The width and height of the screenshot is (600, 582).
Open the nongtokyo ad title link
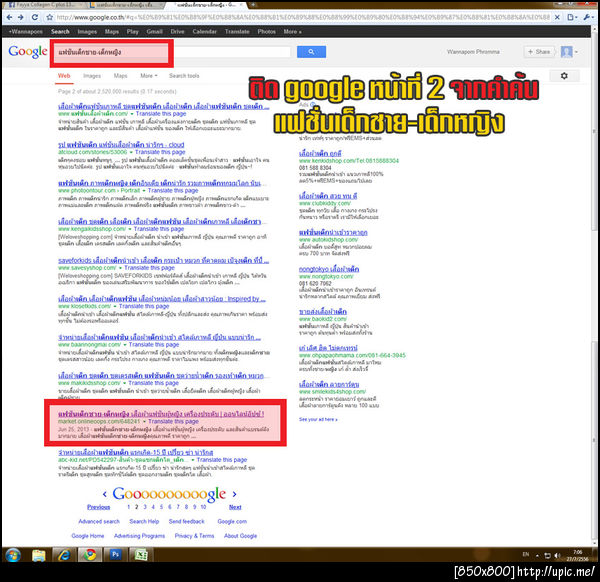(x=329, y=269)
